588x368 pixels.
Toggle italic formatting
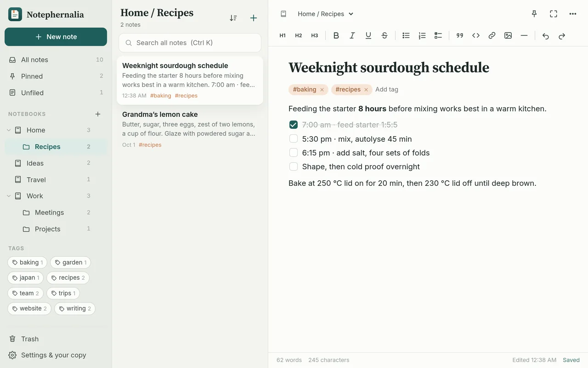(352, 35)
